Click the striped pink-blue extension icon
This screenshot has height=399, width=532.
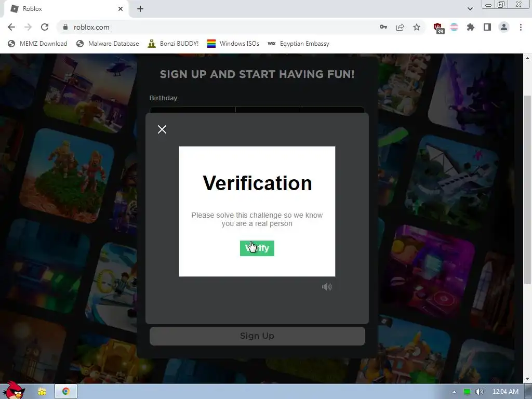click(454, 27)
